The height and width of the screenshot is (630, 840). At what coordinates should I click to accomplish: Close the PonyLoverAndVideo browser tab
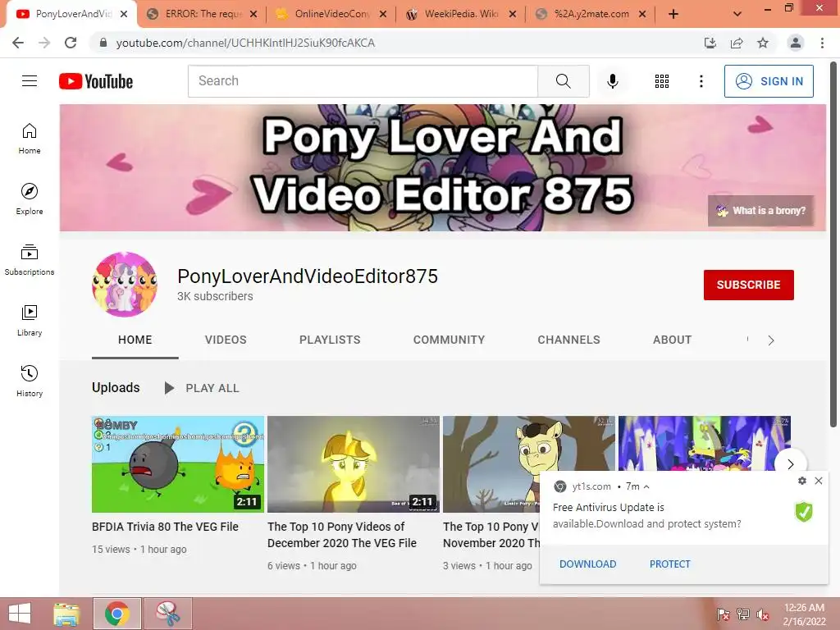pos(124,14)
